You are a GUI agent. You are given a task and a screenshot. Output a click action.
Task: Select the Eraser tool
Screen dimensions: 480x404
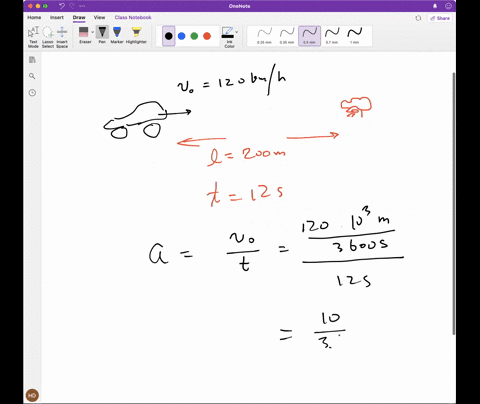point(85,35)
